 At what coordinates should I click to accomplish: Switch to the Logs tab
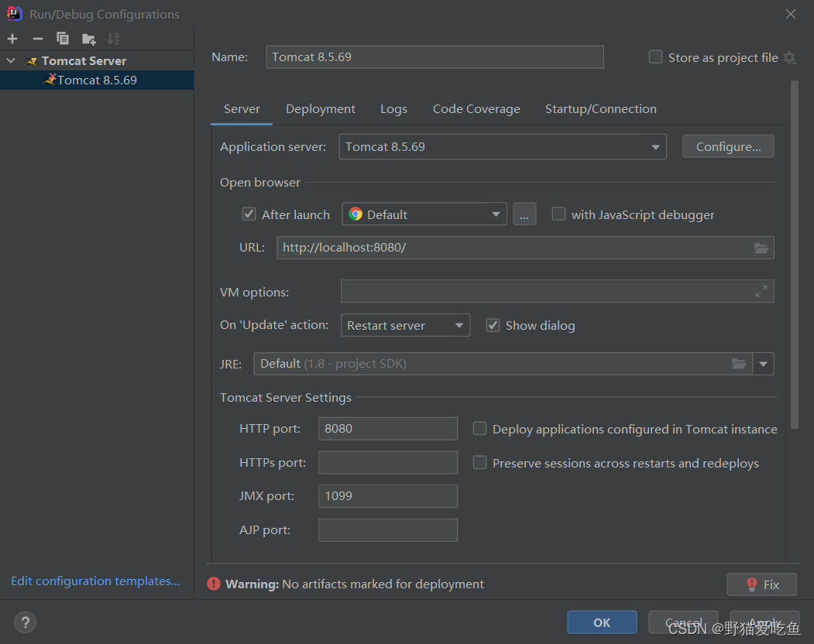393,109
